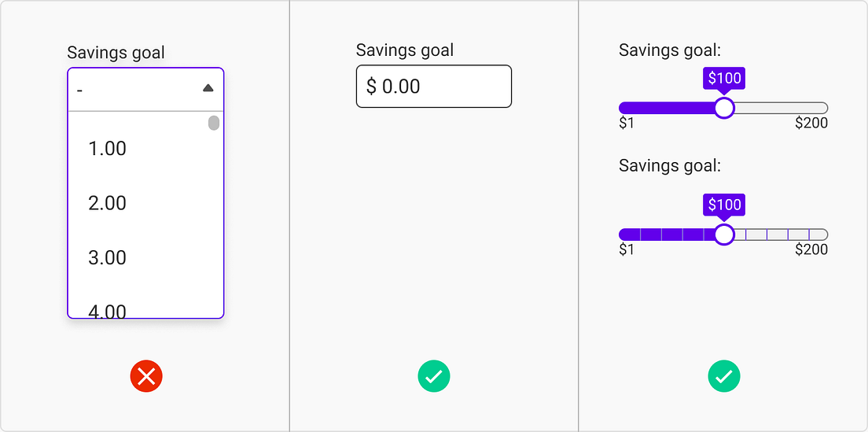Click the red X icon
868x432 pixels.
(x=146, y=377)
